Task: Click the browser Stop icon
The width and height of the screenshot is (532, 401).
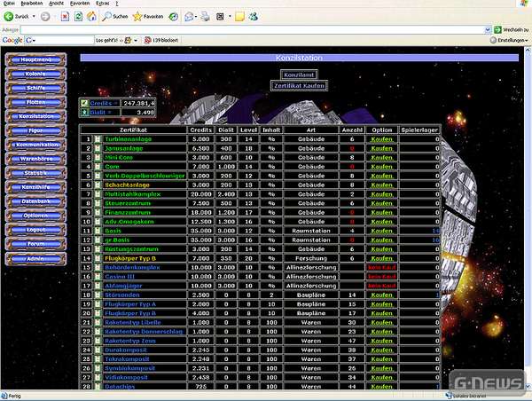Action: [x=63, y=16]
